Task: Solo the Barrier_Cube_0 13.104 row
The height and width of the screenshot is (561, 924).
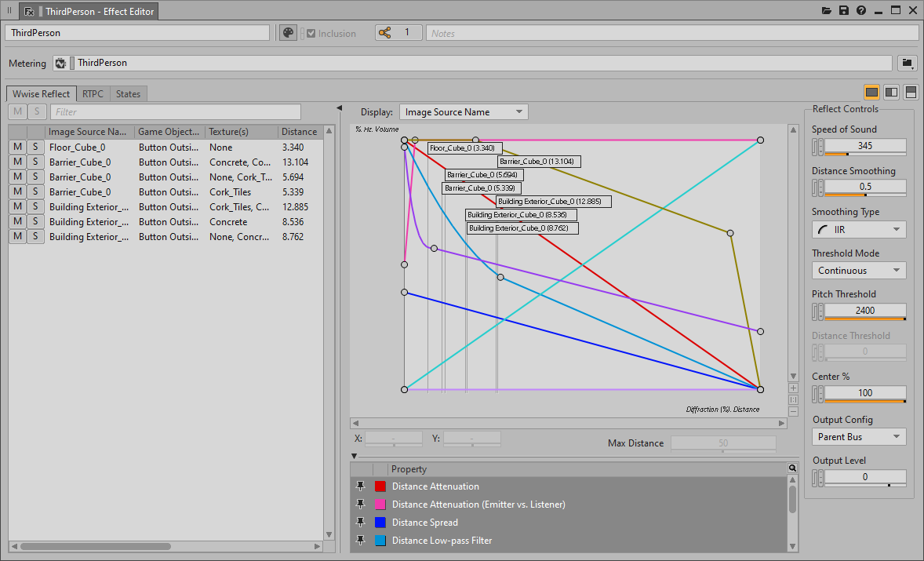Action: click(x=35, y=162)
